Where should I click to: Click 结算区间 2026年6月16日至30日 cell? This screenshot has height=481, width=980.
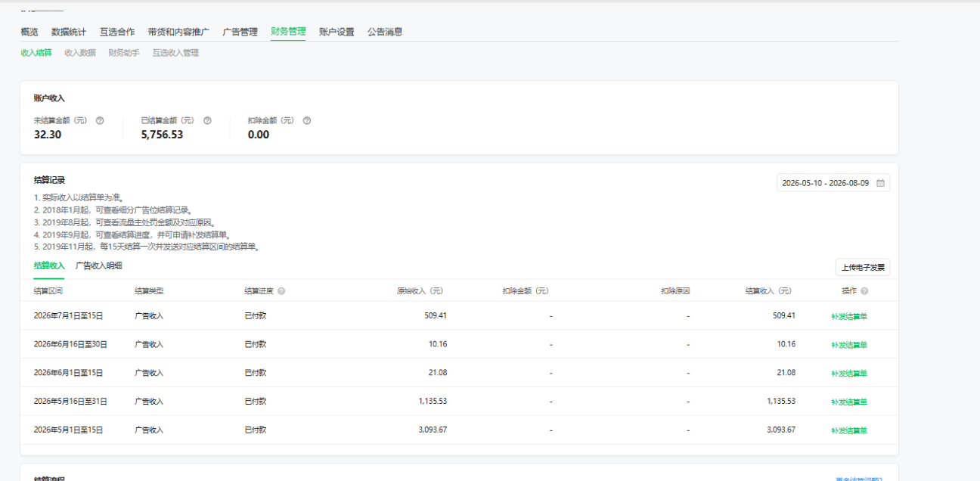(x=70, y=344)
